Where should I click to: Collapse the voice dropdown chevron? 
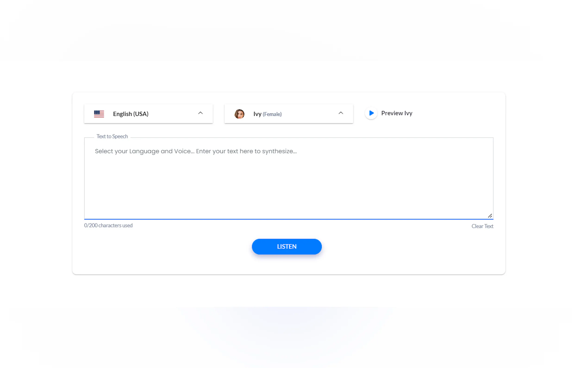(x=341, y=113)
